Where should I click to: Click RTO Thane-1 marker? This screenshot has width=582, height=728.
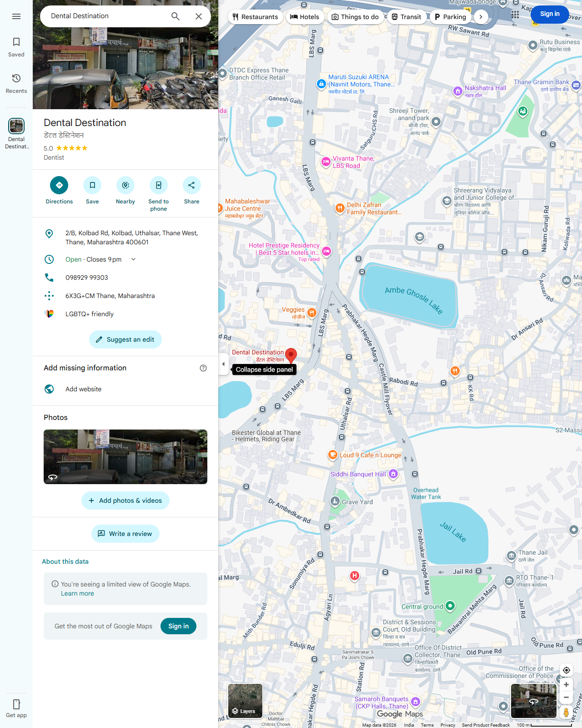pyautogui.click(x=509, y=580)
